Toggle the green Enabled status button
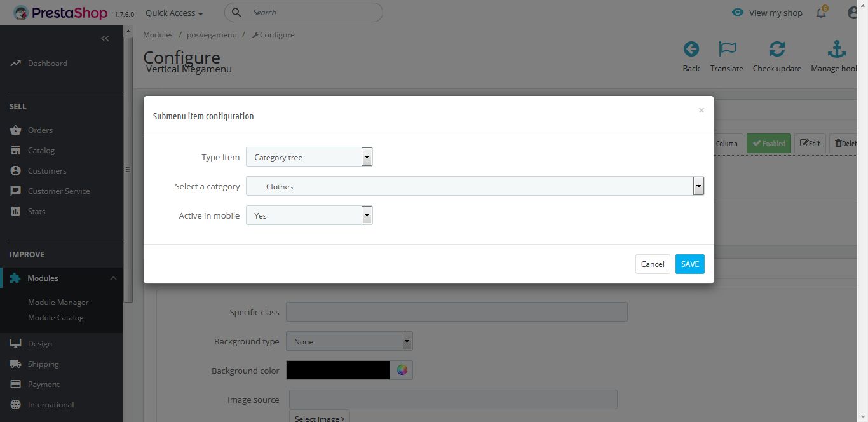 tap(768, 144)
